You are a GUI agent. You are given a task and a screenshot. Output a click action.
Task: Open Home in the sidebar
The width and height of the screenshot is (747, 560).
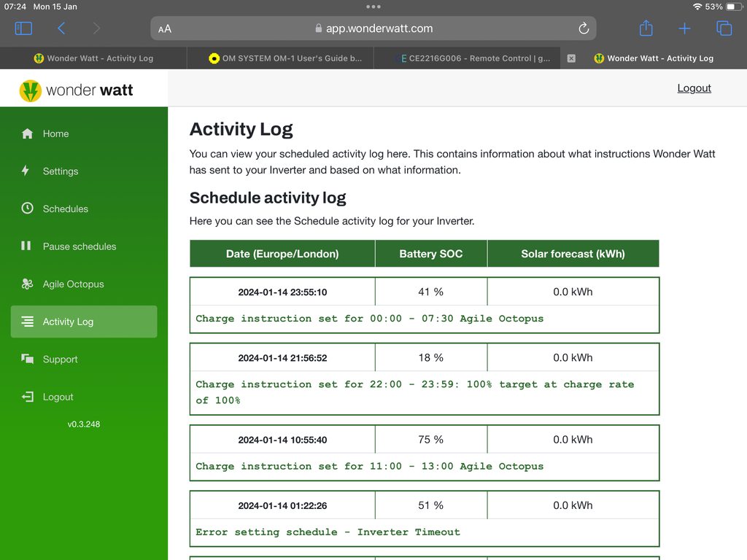coord(55,133)
